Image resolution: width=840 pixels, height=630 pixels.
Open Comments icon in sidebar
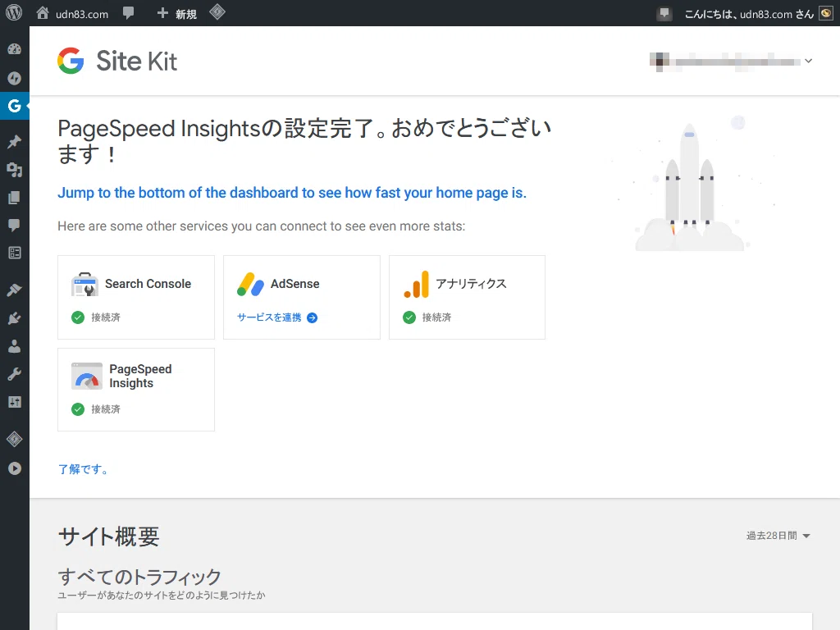point(15,225)
